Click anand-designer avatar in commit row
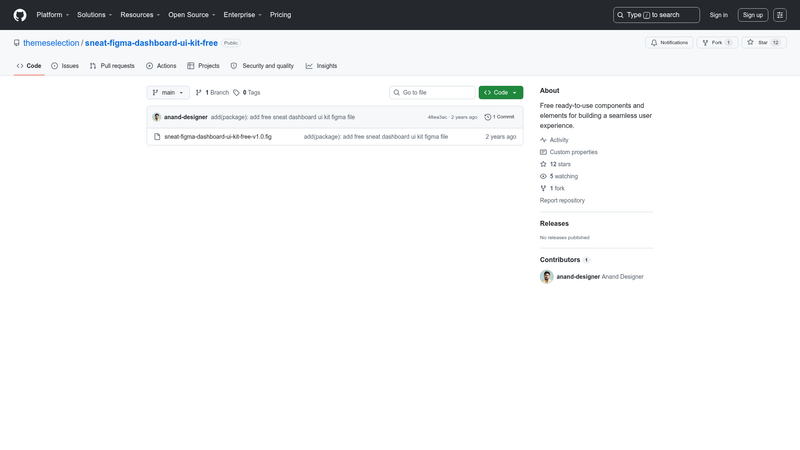Viewport: 800px width, 450px height. [x=157, y=117]
